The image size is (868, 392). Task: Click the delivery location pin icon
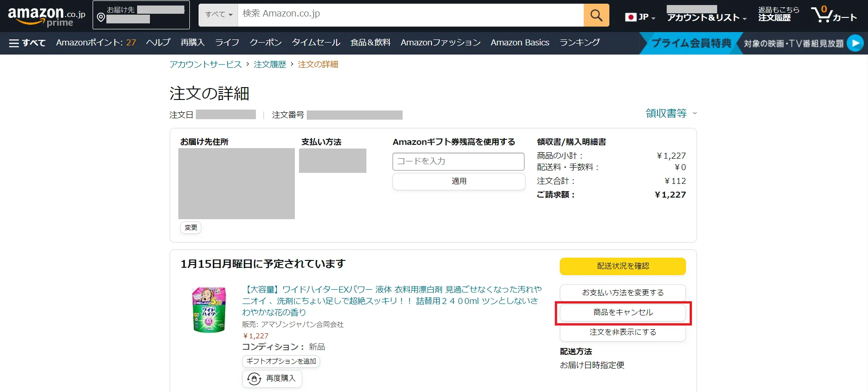click(101, 18)
